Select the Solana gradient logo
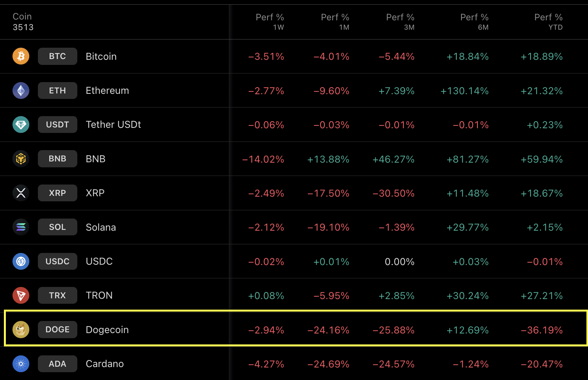Image resolution: width=588 pixels, height=380 pixels. (21, 227)
